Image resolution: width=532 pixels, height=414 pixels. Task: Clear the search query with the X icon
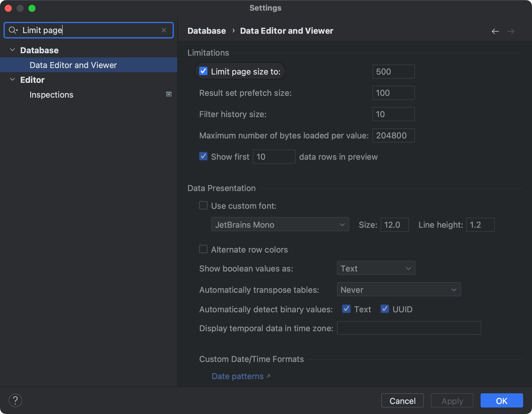[164, 30]
